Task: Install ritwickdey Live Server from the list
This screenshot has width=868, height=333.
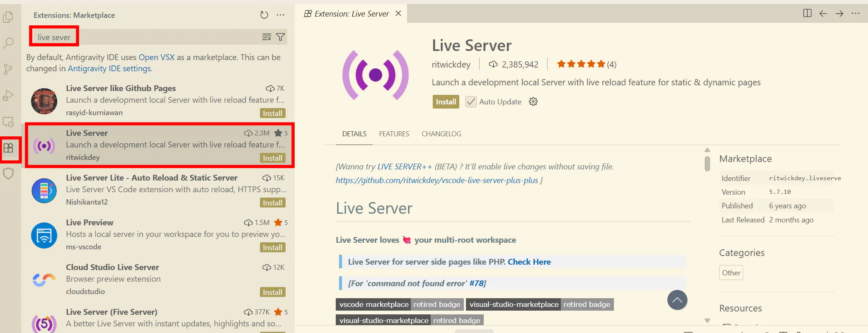Action: (x=273, y=158)
